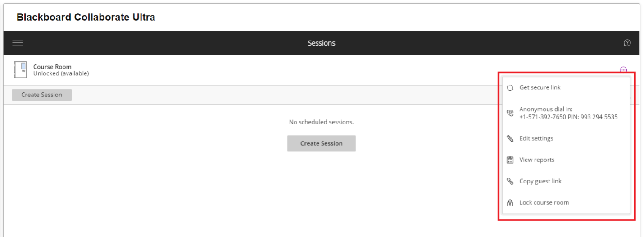Screen dimensions: 644x238
Task: Select Get secure link menu entry
Action: (x=566, y=87)
